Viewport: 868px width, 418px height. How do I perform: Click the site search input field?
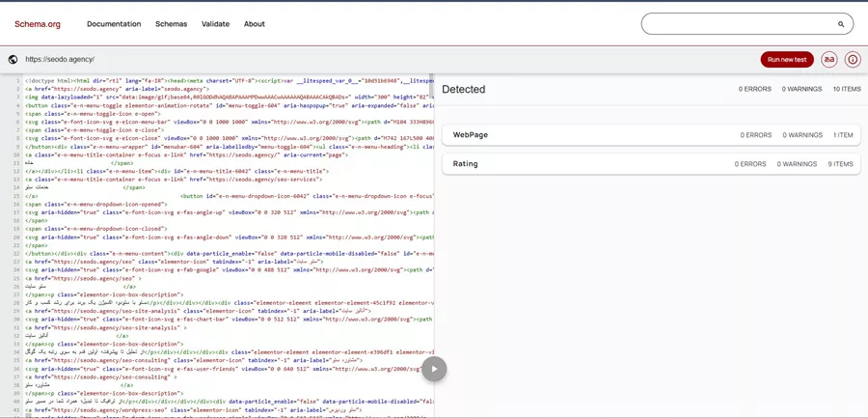[747, 24]
